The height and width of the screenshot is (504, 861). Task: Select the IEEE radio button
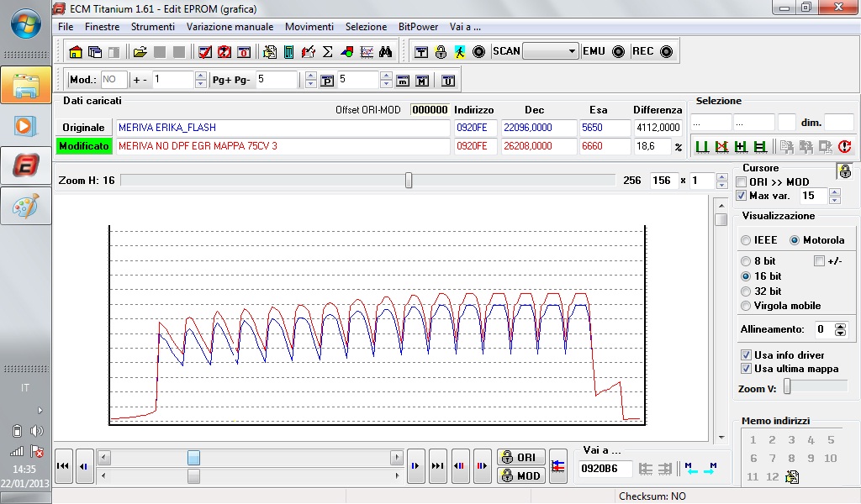pos(746,240)
